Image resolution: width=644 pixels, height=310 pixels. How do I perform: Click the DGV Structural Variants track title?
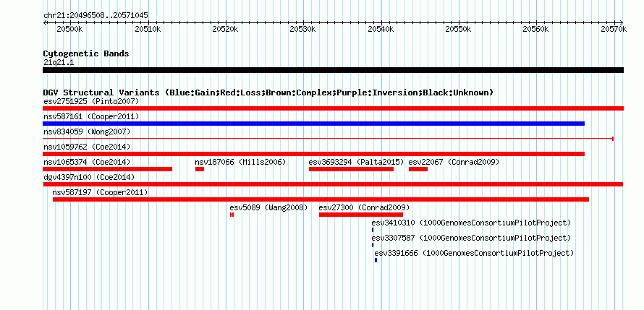coord(268,92)
